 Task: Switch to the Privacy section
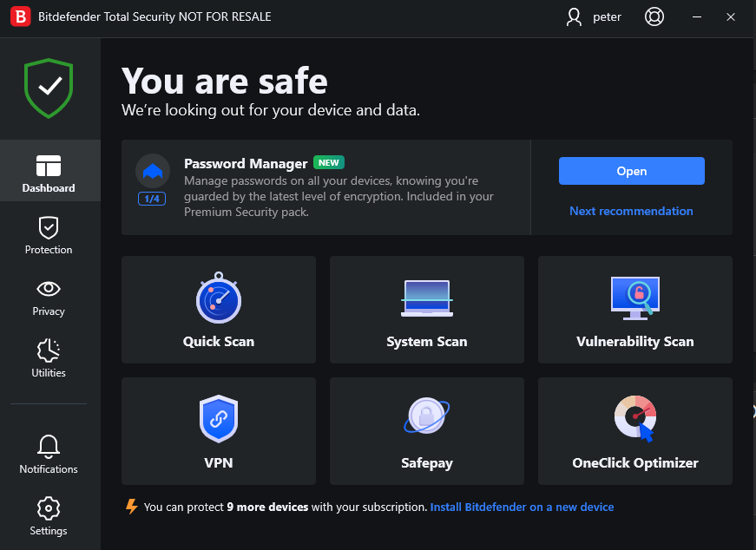click(49, 298)
